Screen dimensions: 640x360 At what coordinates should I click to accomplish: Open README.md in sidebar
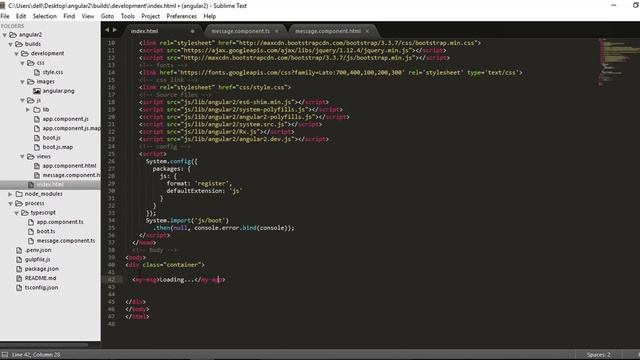[40, 279]
